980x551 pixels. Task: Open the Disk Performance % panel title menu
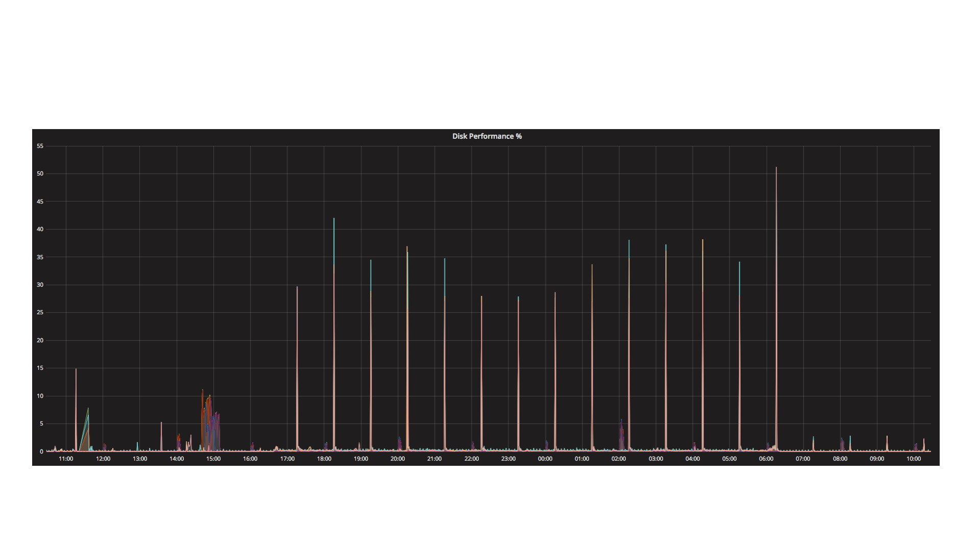pyautogui.click(x=486, y=136)
